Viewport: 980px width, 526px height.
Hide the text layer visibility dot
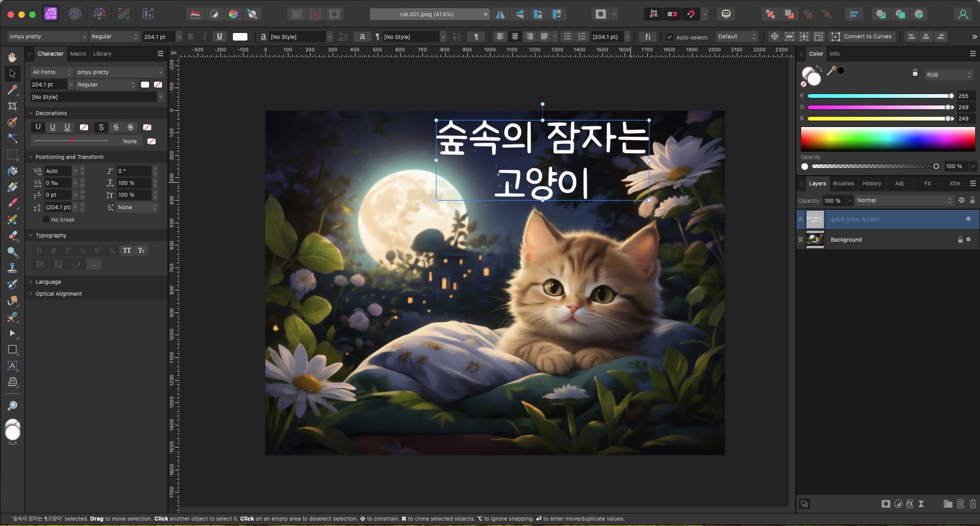coord(968,219)
